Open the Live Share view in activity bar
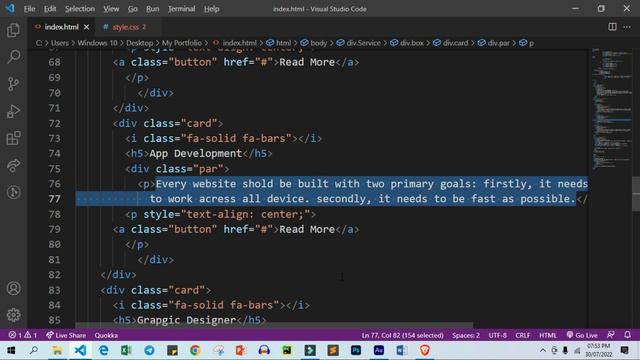This screenshot has width=640, height=360. [x=13, y=165]
